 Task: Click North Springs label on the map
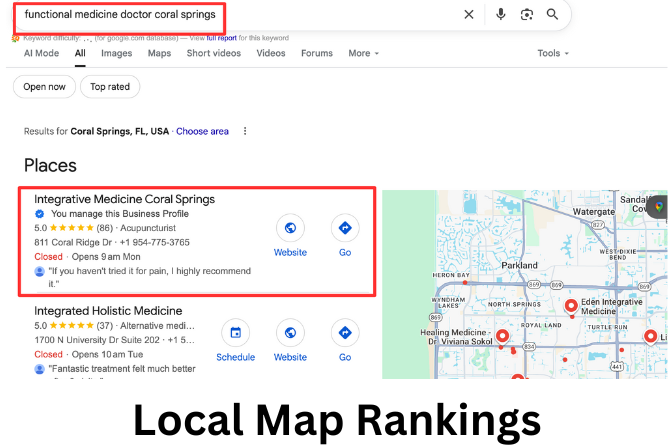[514, 304]
